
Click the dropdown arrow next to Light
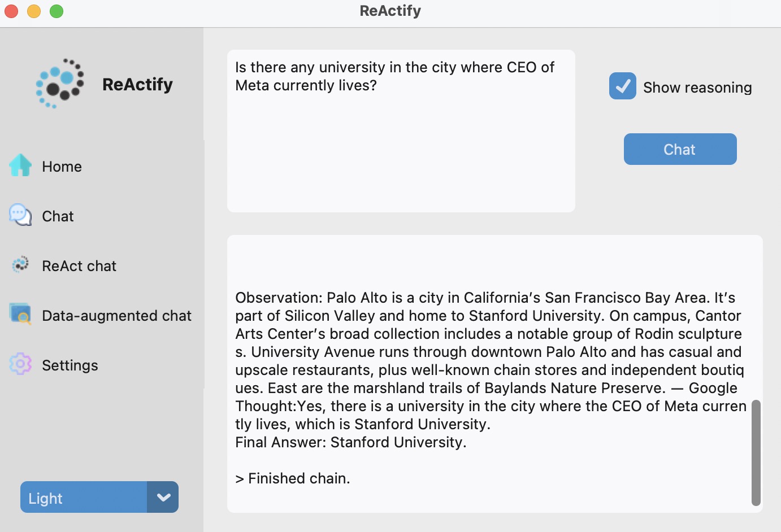163,497
